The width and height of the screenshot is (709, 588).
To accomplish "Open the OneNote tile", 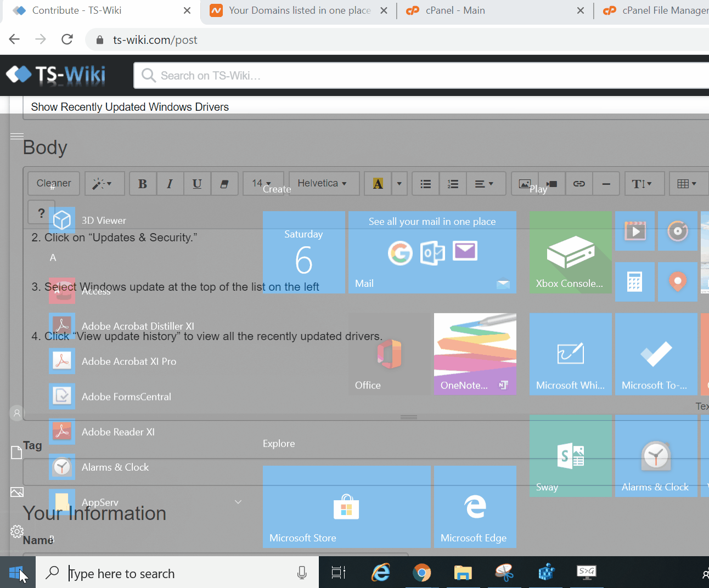I will pyautogui.click(x=475, y=354).
